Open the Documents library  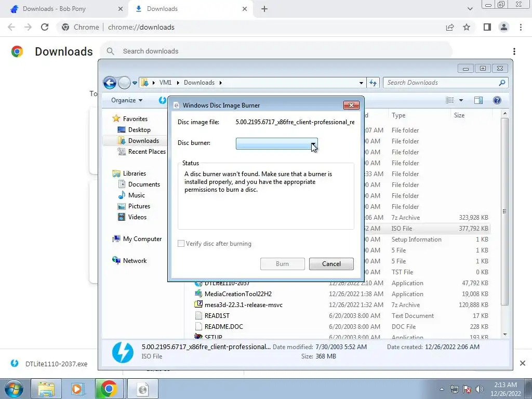139,184
